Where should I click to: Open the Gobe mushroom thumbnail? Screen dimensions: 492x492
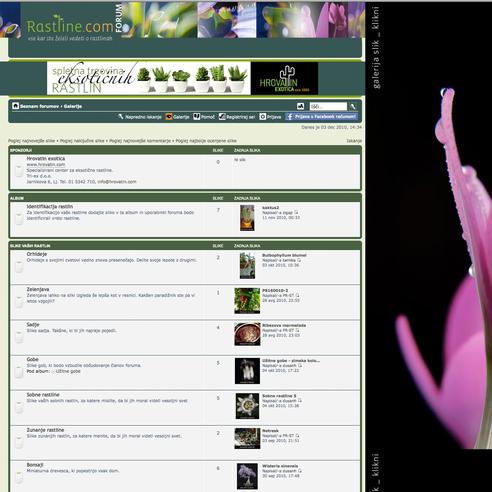[x=247, y=371]
